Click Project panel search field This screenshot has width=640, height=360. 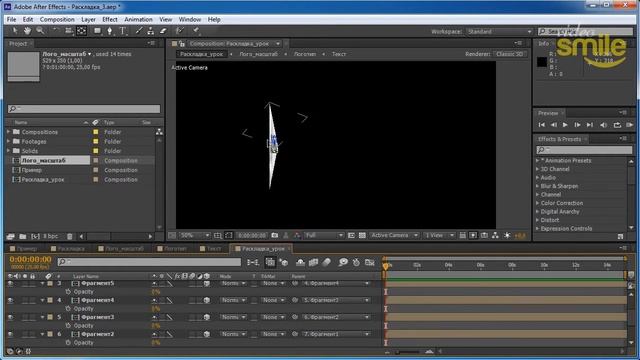point(84,109)
